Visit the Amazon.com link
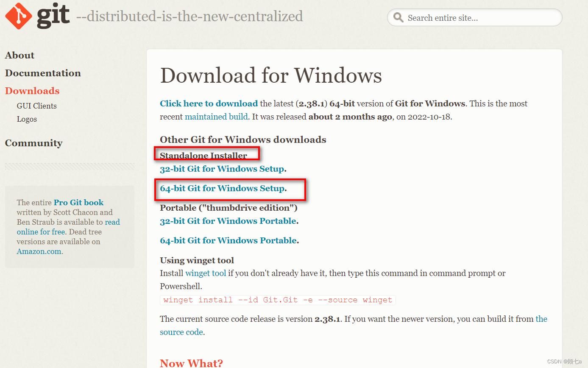Screen dimensions: 588x368 pyautogui.click(x=40, y=251)
